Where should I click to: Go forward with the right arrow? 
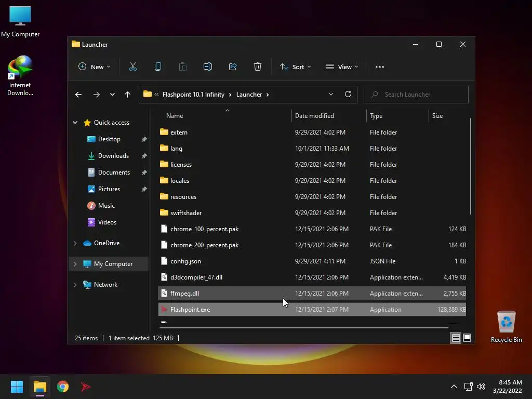click(96, 95)
